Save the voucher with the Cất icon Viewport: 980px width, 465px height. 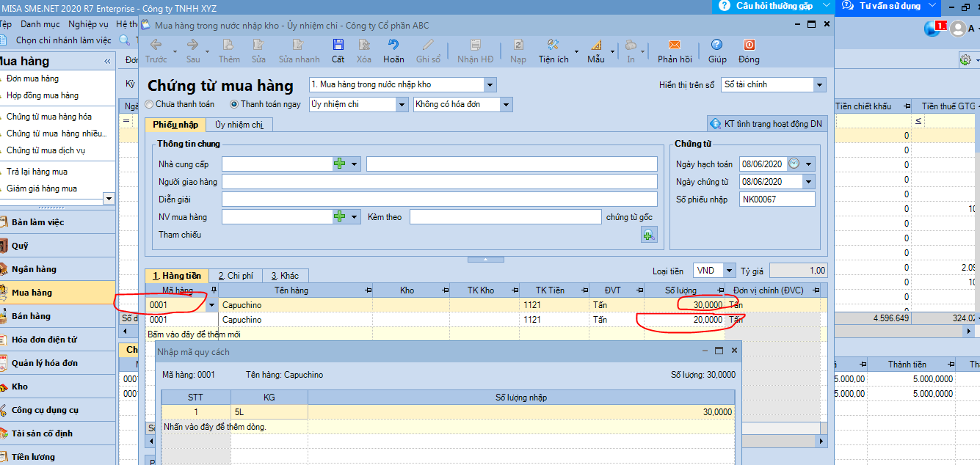pos(338,45)
